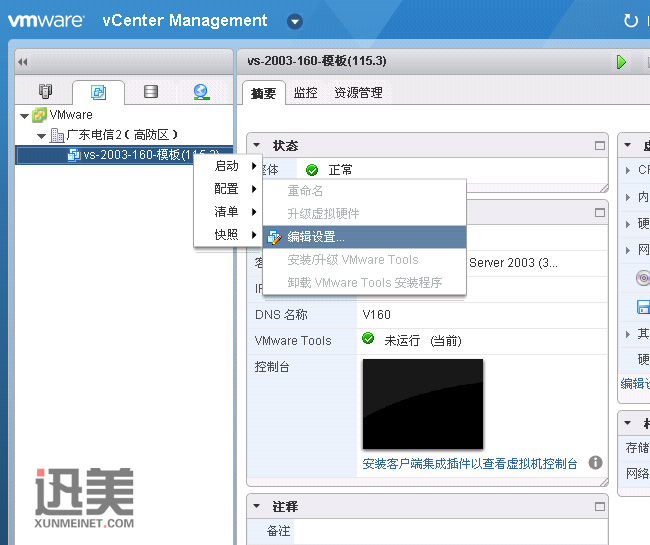The image size is (650, 545).
Task: Open the 配置 submenu
Action: (x=227, y=189)
